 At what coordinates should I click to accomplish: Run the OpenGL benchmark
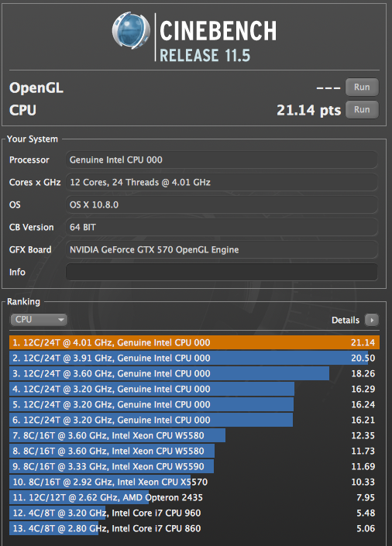362,87
